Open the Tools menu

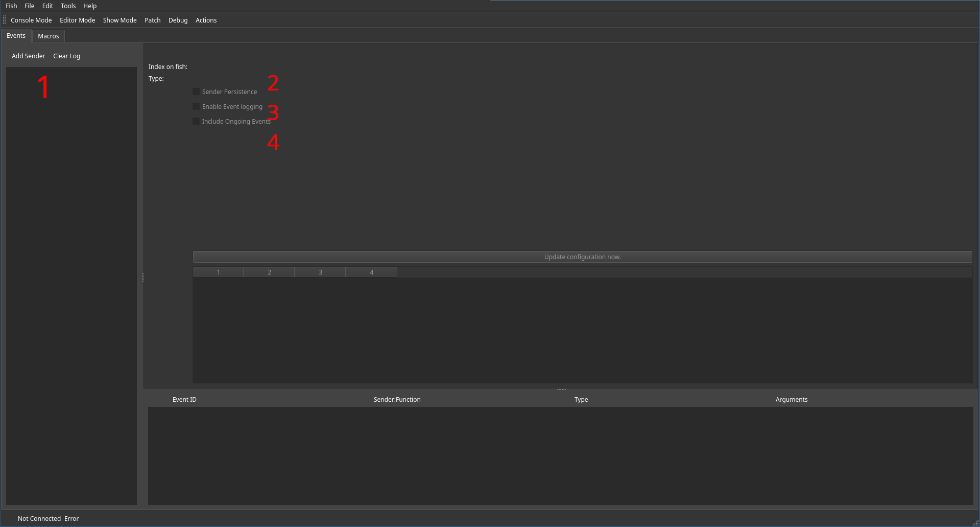pyautogui.click(x=68, y=6)
